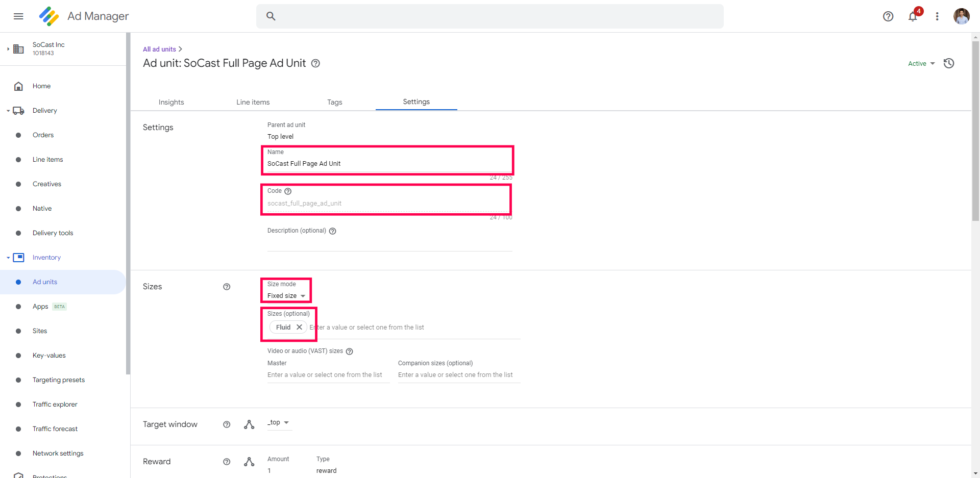
Task: Click the help icon for Sizes section
Action: coord(227,287)
